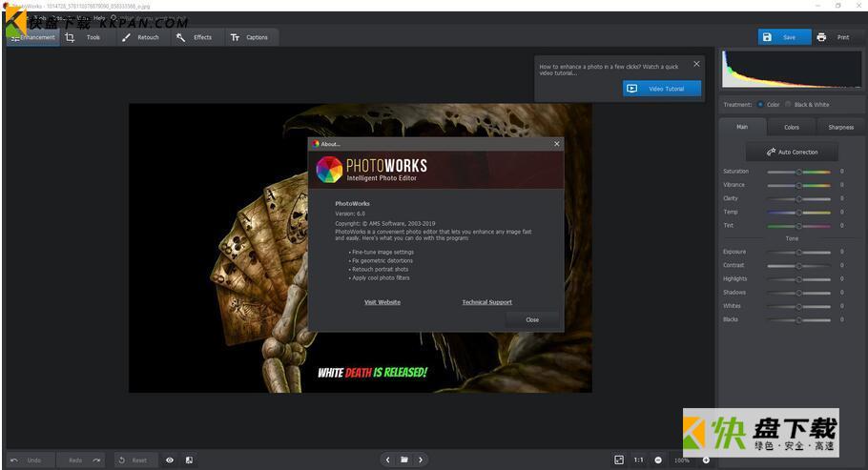868x470 pixels.
Task: Open the folder browse icon
Action: point(404,460)
